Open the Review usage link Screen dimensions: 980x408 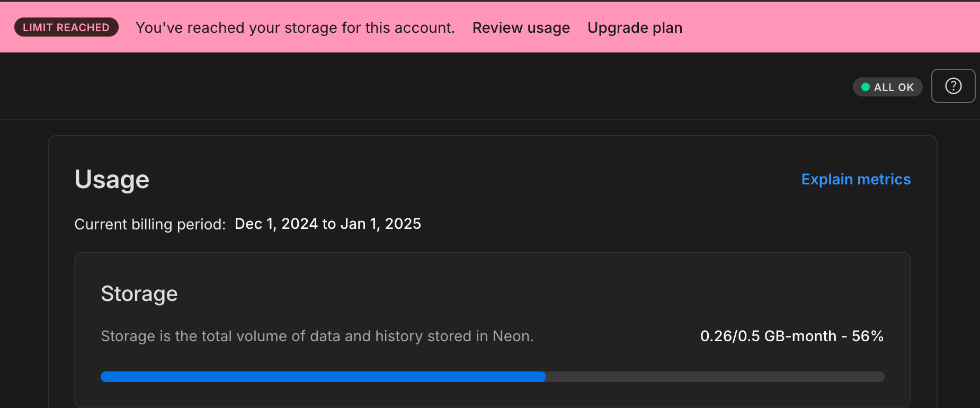click(x=521, y=28)
